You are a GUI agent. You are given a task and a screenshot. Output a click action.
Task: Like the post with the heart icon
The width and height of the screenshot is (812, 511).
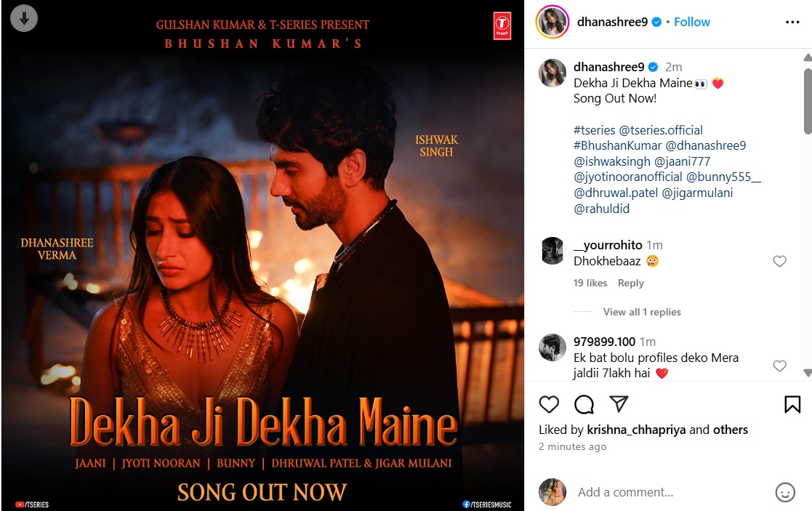tap(549, 404)
